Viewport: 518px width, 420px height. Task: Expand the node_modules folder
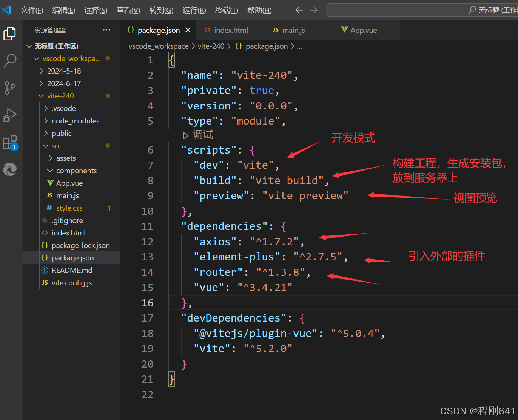click(72, 121)
